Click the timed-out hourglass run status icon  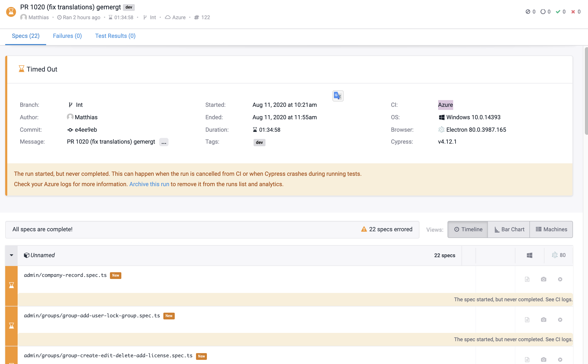pyautogui.click(x=11, y=12)
